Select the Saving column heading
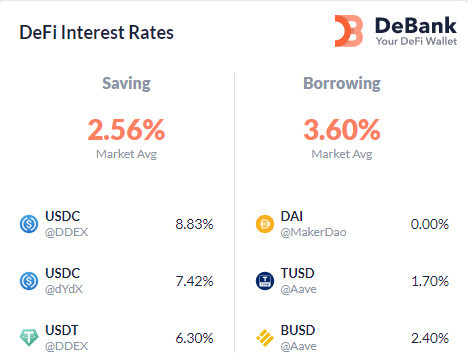This screenshot has width=468, height=360. (126, 83)
